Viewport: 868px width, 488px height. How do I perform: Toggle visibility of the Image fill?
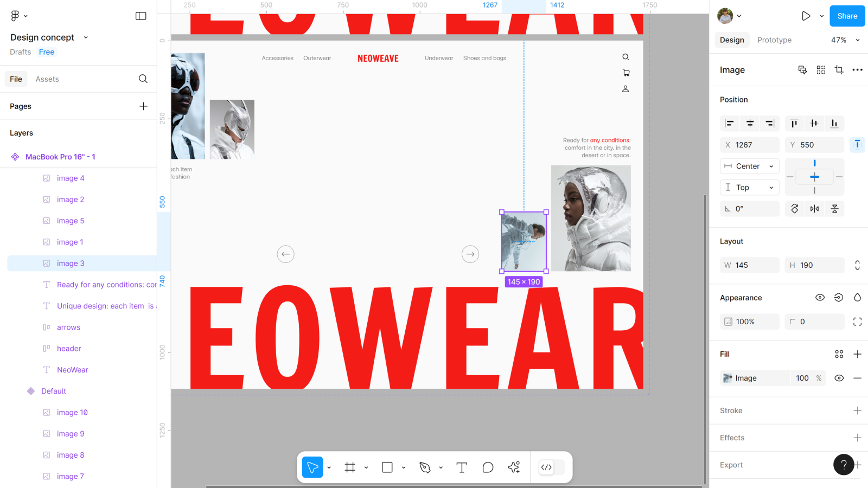point(839,378)
